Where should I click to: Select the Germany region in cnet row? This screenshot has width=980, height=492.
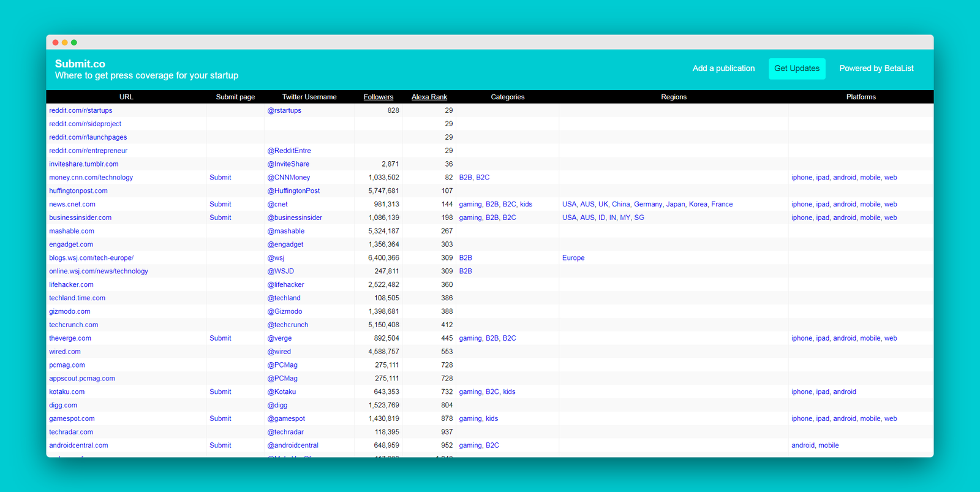tap(648, 205)
